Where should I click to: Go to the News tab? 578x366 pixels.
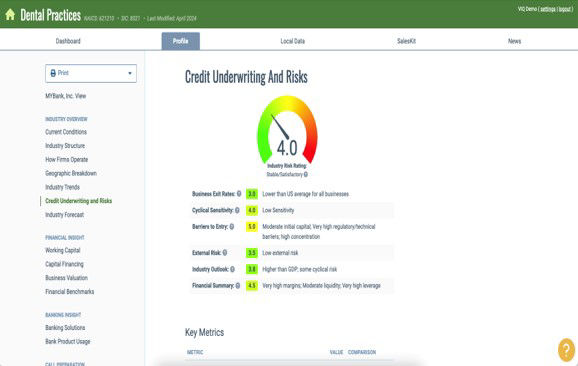tap(514, 41)
